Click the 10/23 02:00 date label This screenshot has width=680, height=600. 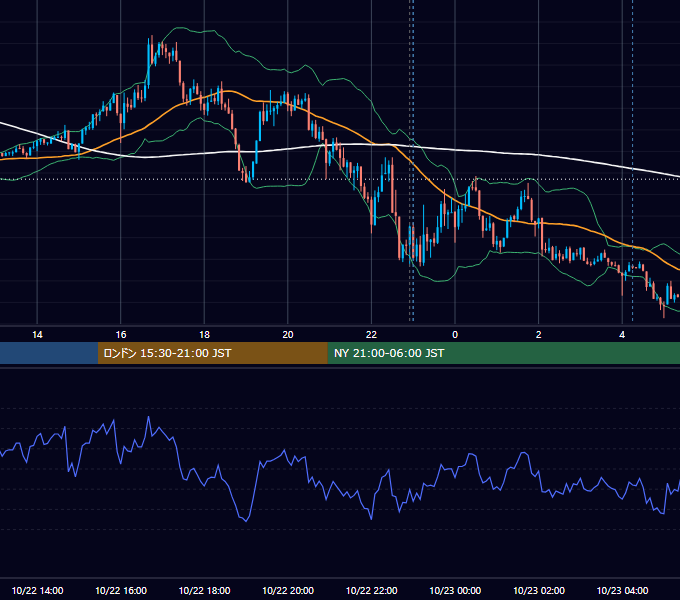tap(539, 590)
